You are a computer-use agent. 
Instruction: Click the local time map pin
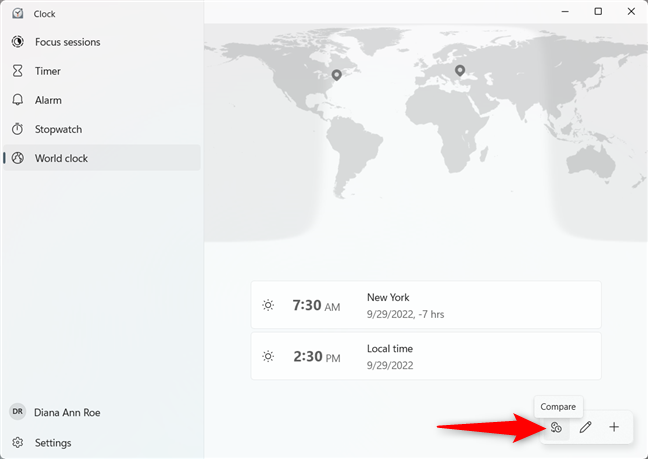(x=460, y=71)
